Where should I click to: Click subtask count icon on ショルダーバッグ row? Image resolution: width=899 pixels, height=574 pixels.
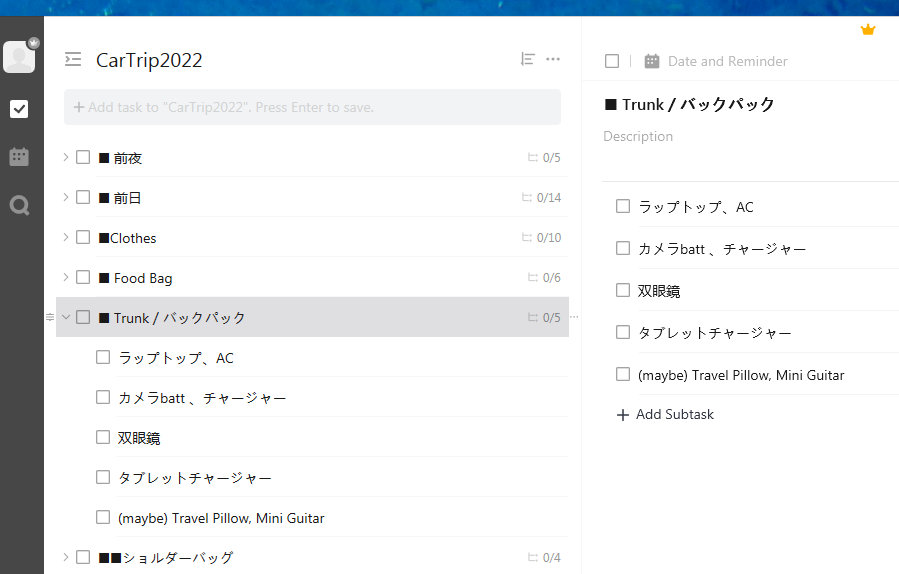(x=533, y=557)
